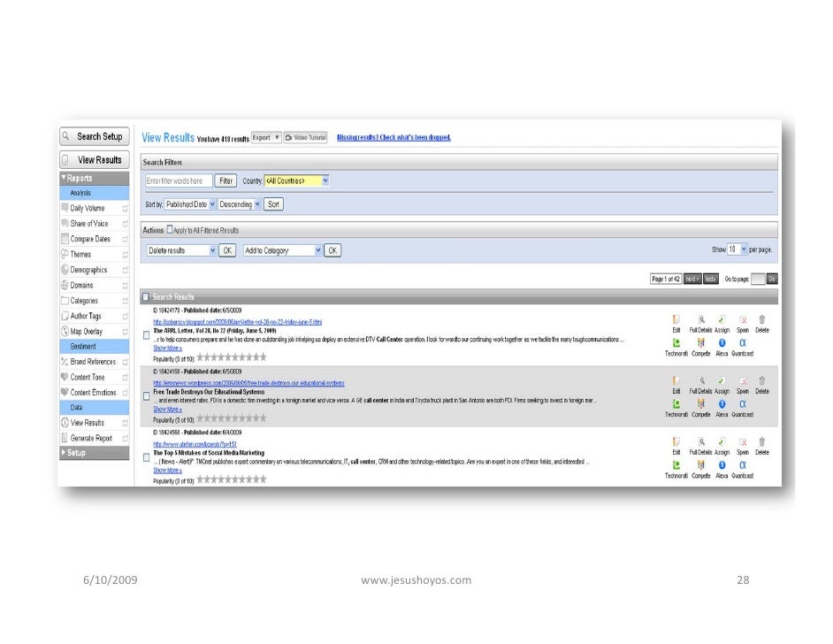Open Full Details icon for The ARRL Letter result
The width and height of the screenshot is (833, 644).
click(701, 319)
